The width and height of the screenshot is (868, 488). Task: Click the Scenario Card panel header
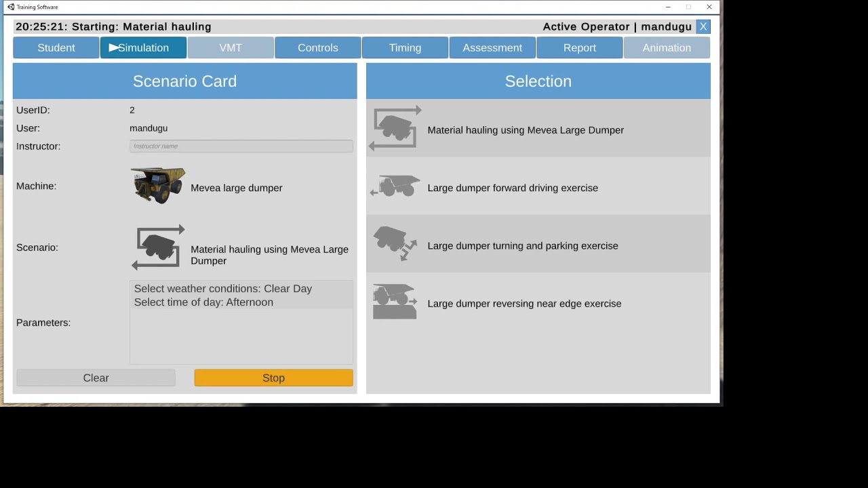(x=185, y=81)
